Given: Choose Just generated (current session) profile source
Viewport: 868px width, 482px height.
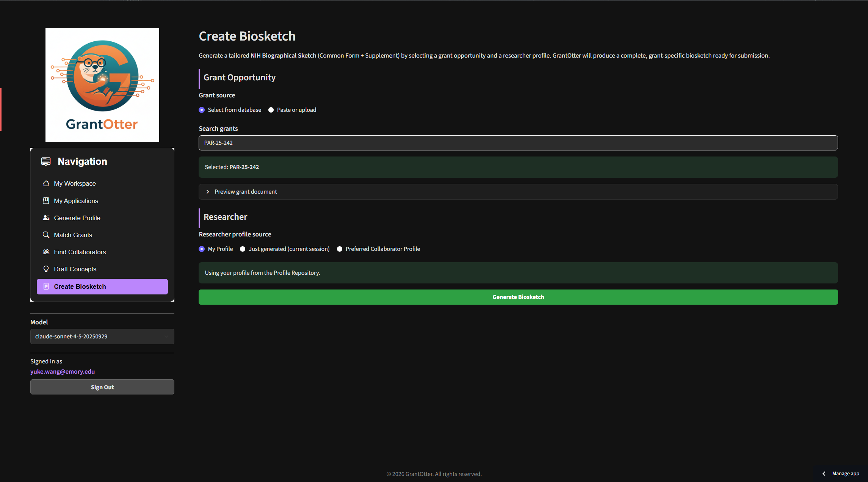Looking at the screenshot, I should [x=243, y=249].
